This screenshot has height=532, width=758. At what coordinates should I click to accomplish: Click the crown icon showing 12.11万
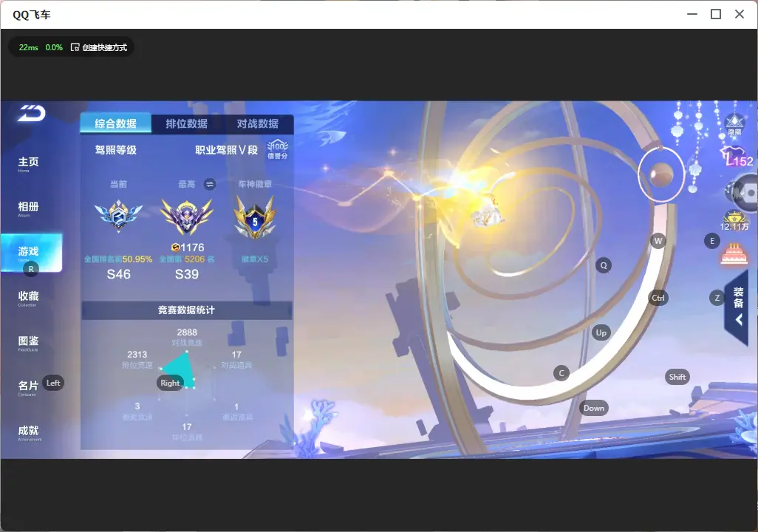[734, 220]
